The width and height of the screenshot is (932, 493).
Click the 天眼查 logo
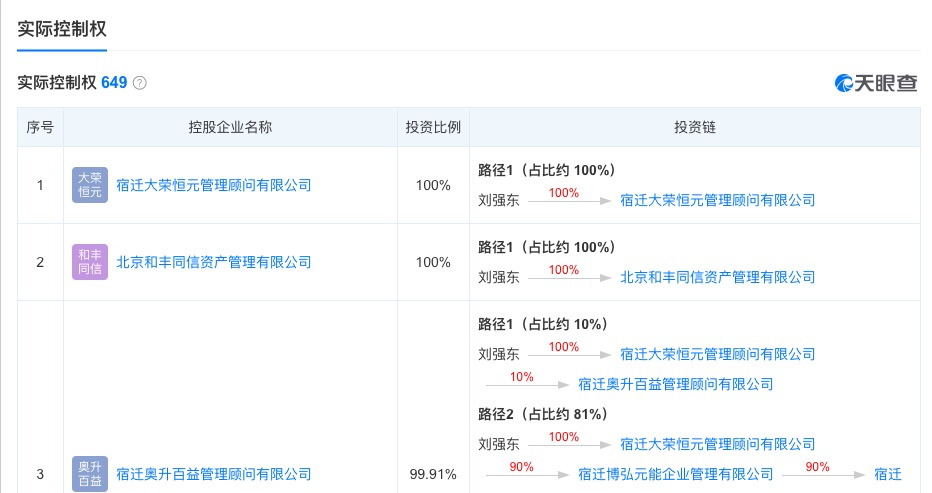click(876, 83)
